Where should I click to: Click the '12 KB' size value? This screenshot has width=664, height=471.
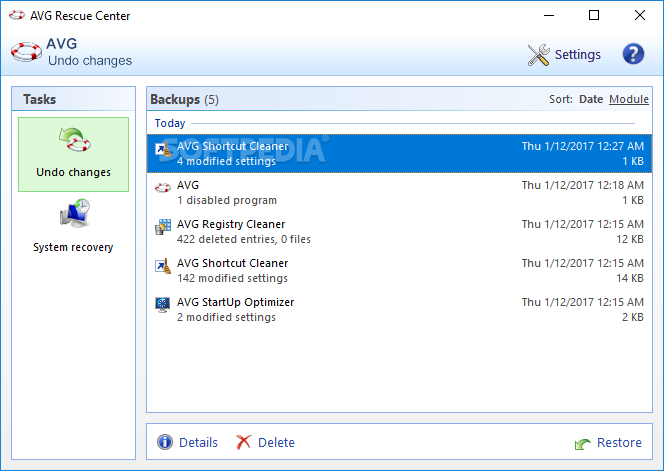pyautogui.click(x=630, y=239)
